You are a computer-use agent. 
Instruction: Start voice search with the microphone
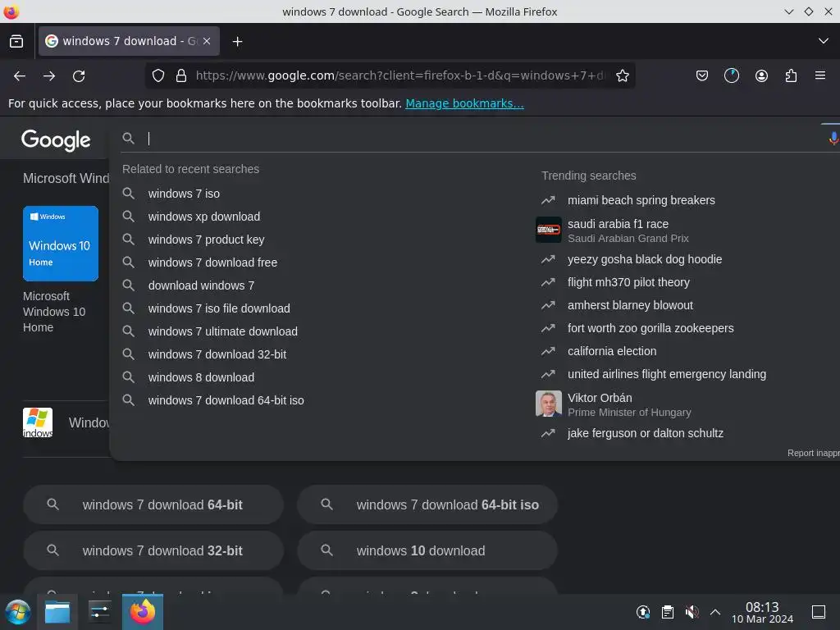point(833,138)
